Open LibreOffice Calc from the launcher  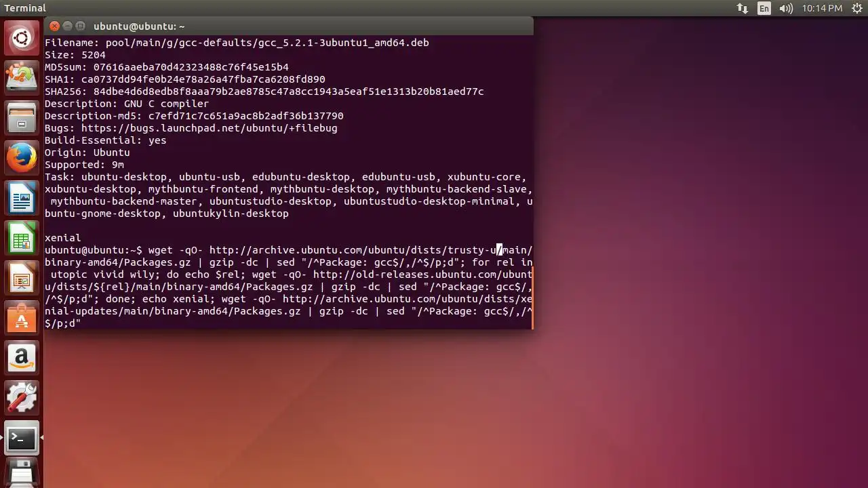[22, 239]
